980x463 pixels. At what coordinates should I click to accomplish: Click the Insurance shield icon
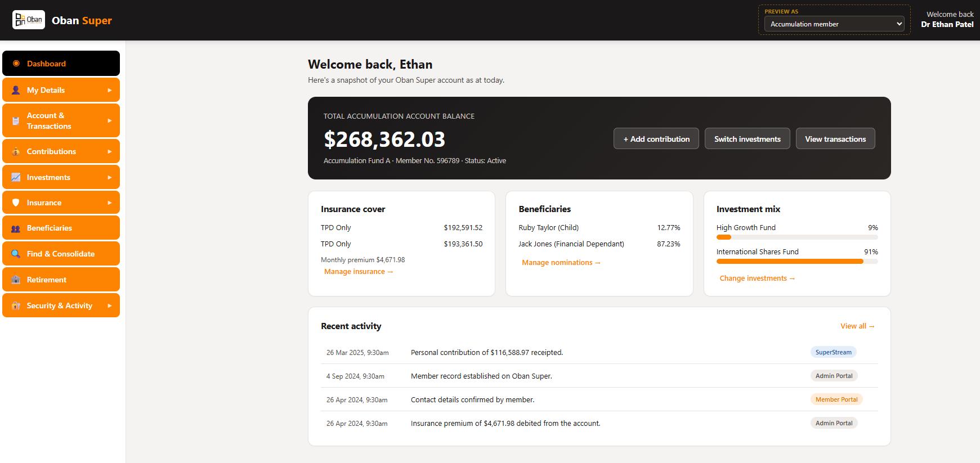click(x=16, y=203)
